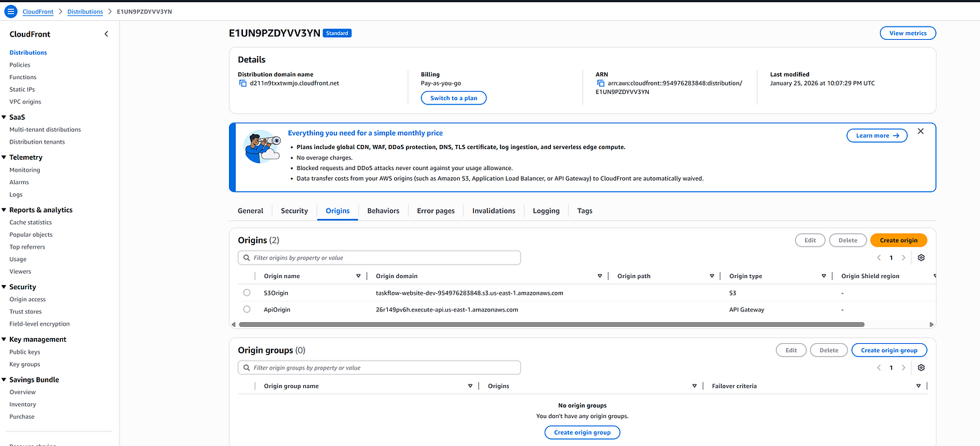This screenshot has height=446, width=980.
Task: Collapse the CloudFront sidebar with the chevron
Action: pyautogui.click(x=106, y=34)
